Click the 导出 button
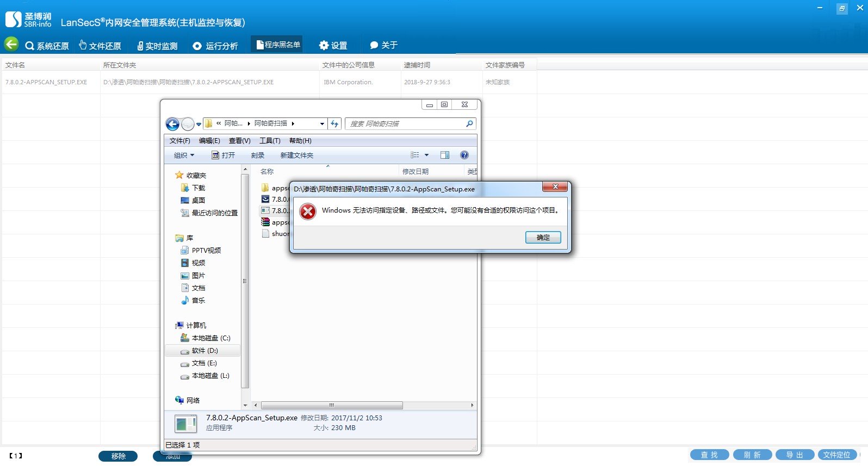 coord(795,455)
